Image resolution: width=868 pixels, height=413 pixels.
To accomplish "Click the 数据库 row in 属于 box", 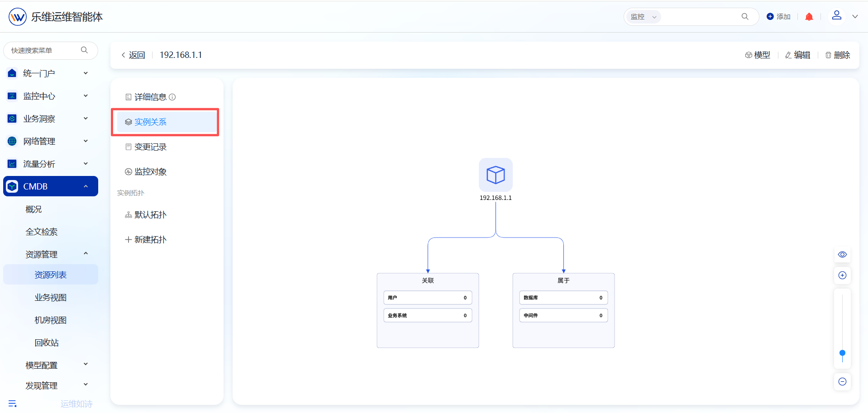I will [x=563, y=298].
